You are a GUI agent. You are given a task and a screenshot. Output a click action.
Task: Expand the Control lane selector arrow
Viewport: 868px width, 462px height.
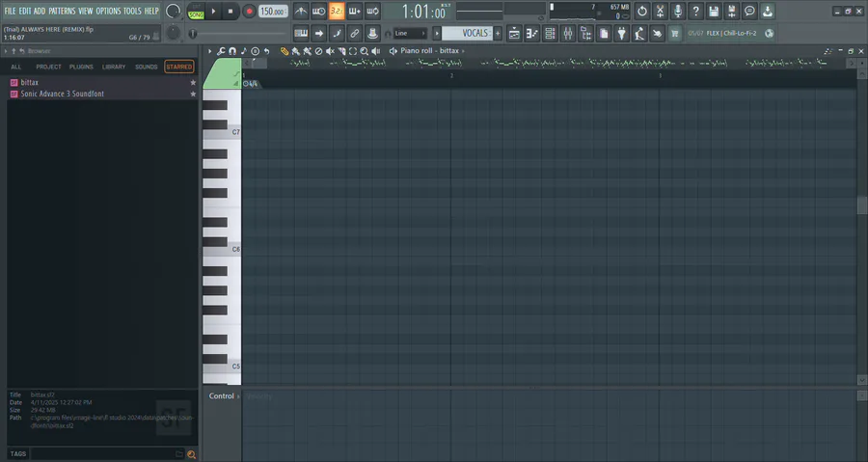tap(238, 396)
